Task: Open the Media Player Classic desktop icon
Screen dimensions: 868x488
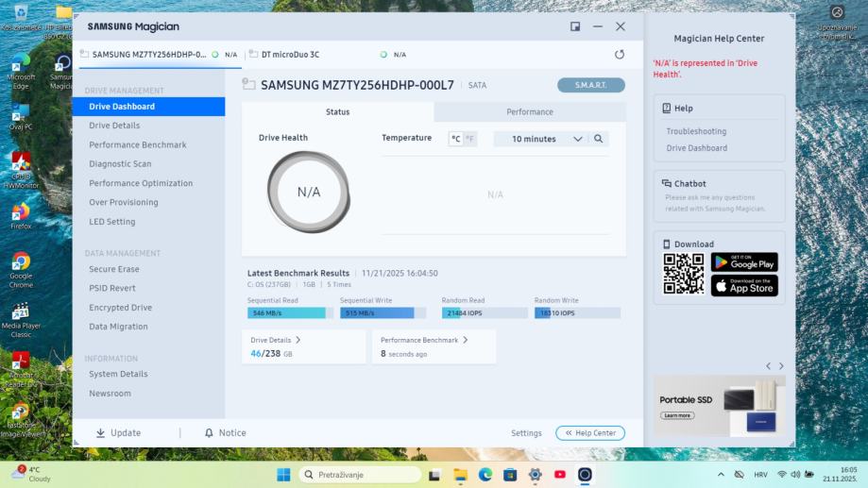Action: coord(21,320)
